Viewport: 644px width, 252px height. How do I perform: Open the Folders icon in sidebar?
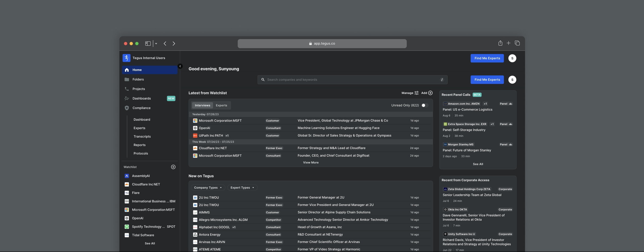[127, 79]
